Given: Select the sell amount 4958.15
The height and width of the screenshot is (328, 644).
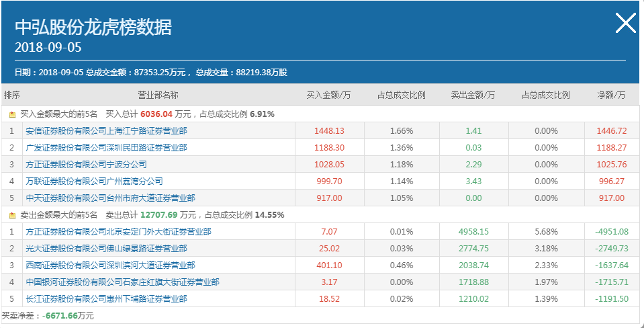Looking at the screenshot, I should (473, 232).
